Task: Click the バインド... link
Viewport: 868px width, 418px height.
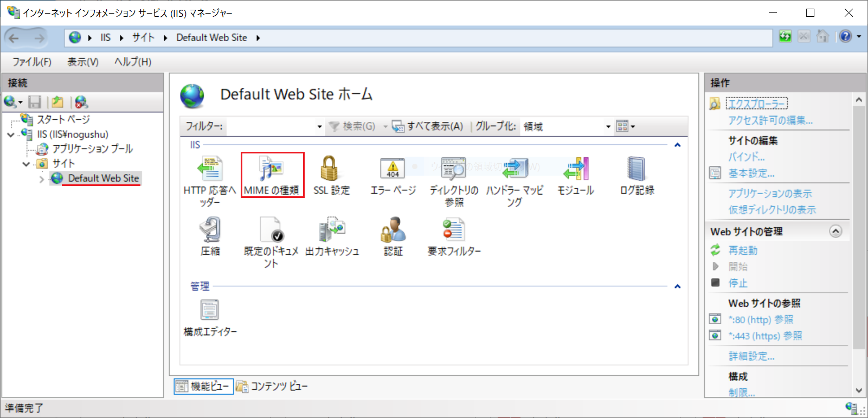Action: pos(747,157)
